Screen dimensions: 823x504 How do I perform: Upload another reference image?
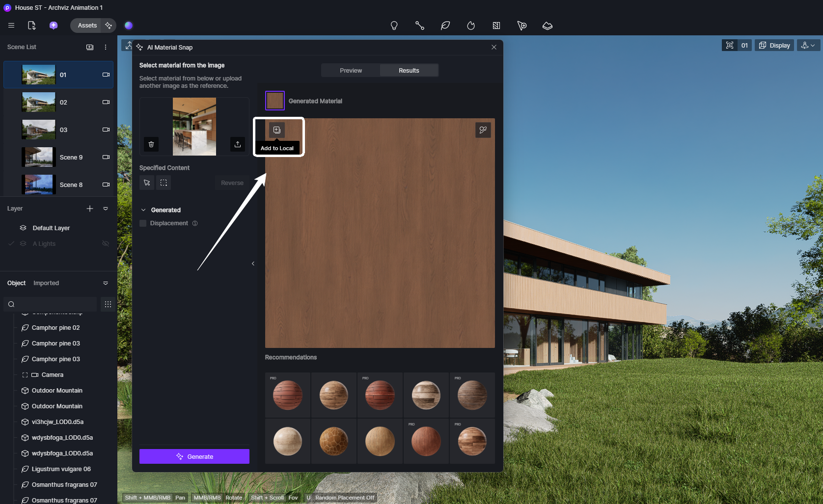[238, 144]
